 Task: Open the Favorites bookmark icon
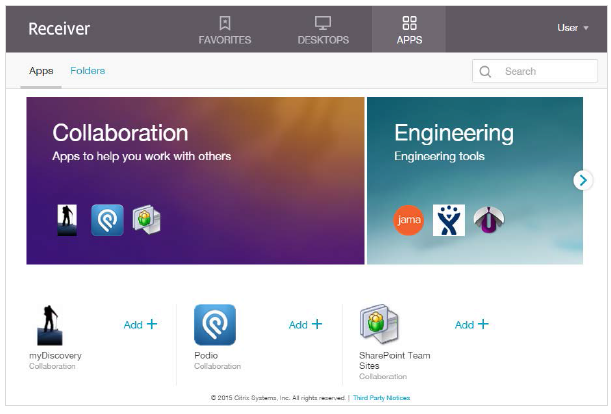225,23
